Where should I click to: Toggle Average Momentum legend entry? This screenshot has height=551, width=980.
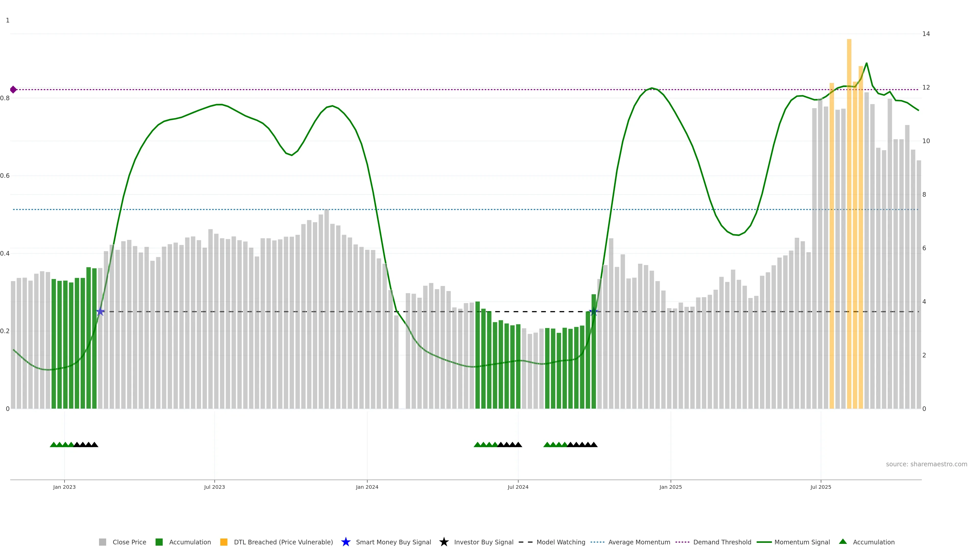[639, 542]
